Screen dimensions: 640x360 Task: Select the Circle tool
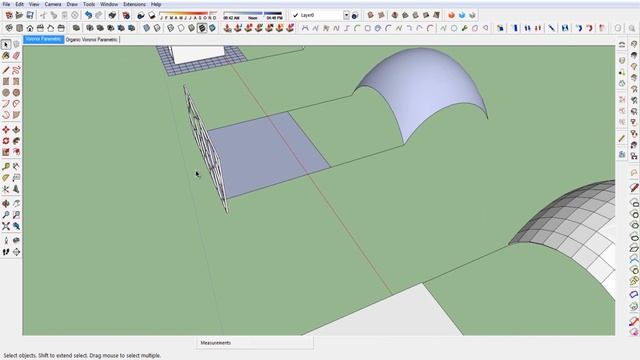pos(6,93)
